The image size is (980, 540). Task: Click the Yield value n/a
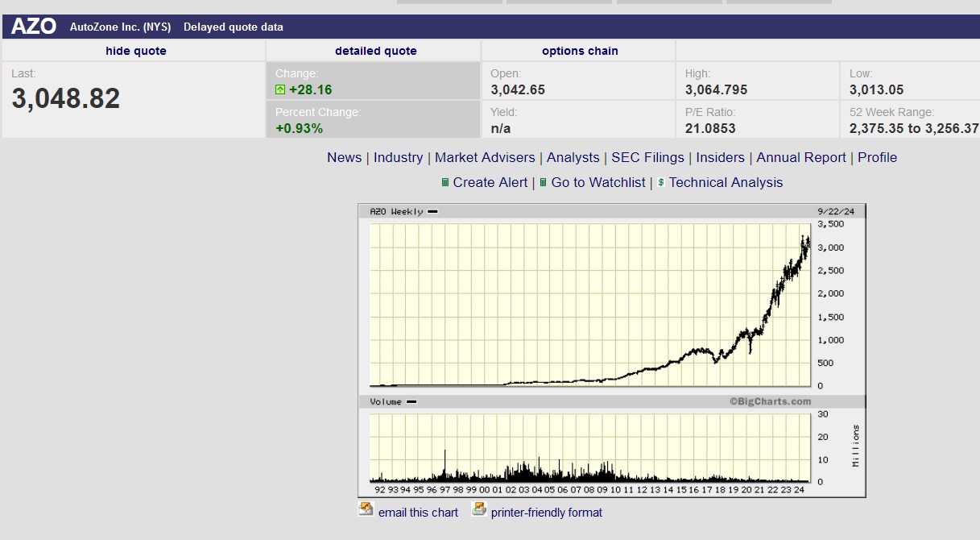coord(500,128)
